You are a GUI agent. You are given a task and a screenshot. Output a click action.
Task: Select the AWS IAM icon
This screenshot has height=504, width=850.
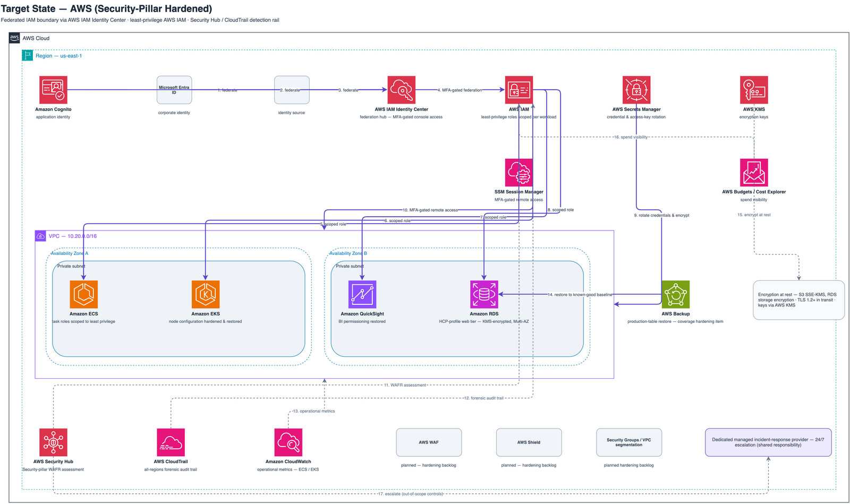pyautogui.click(x=519, y=90)
